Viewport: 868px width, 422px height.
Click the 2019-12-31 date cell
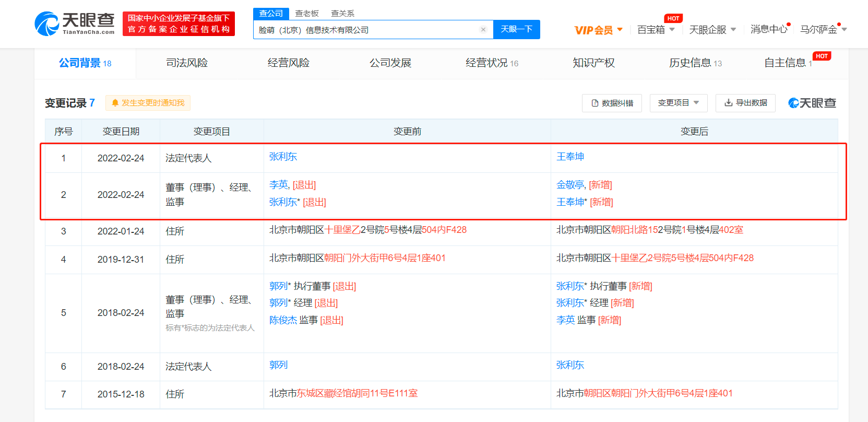tap(121, 260)
